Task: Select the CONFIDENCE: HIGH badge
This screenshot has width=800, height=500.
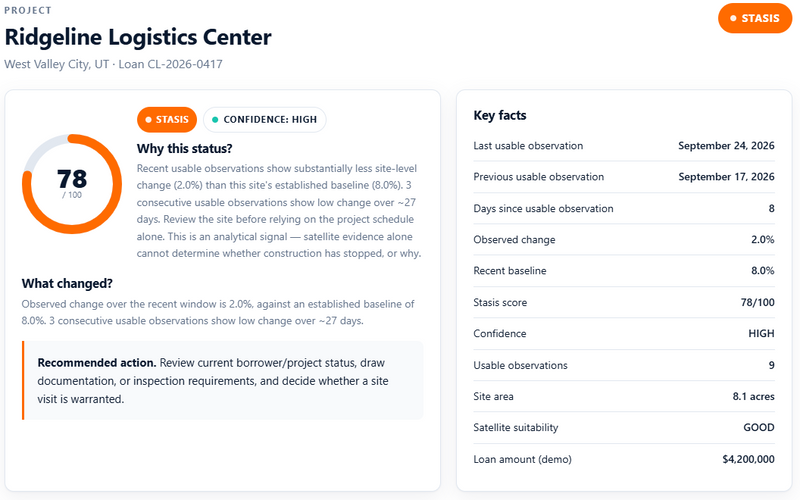Action: [264, 119]
